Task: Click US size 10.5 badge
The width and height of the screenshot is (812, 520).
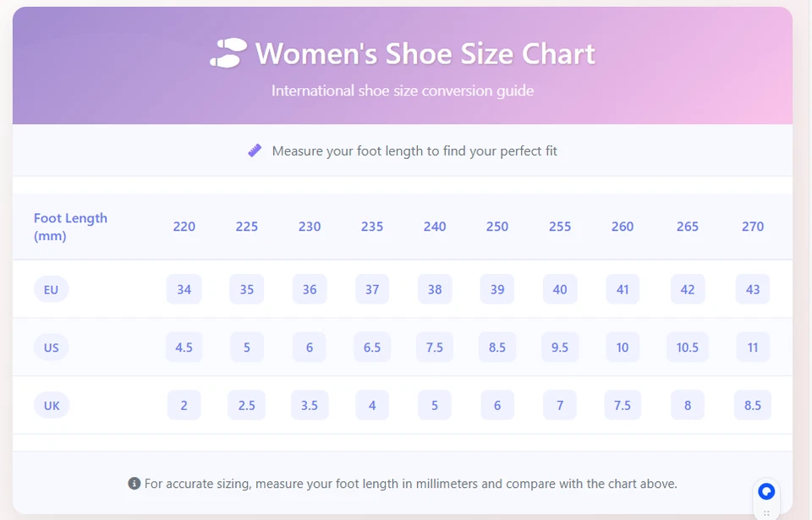Action: point(688,348)
